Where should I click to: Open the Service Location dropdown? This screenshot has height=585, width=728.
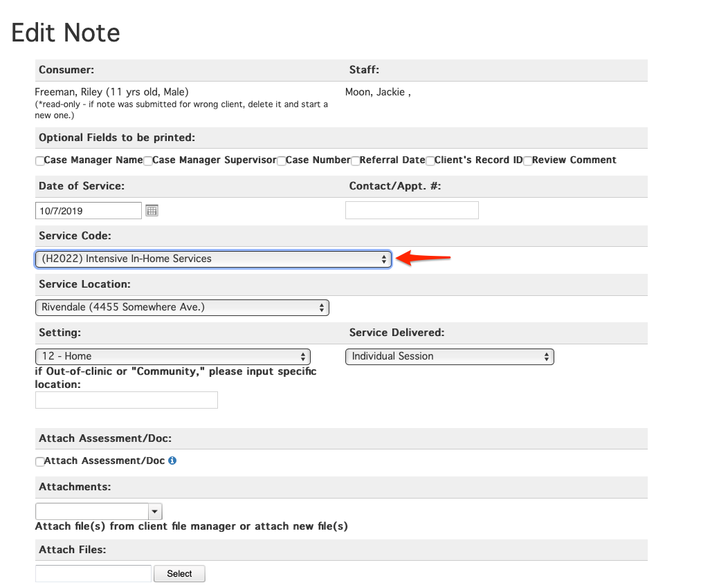click(x=182, y=307)
